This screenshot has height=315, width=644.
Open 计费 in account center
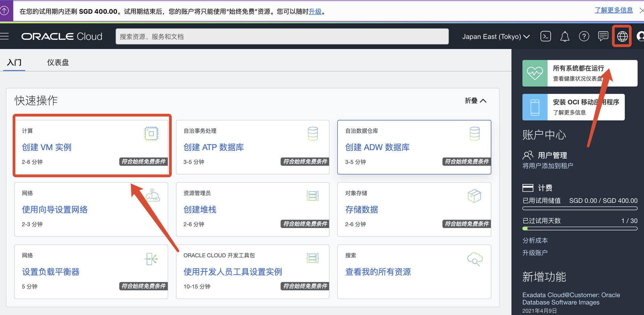(x=545, y=188)
